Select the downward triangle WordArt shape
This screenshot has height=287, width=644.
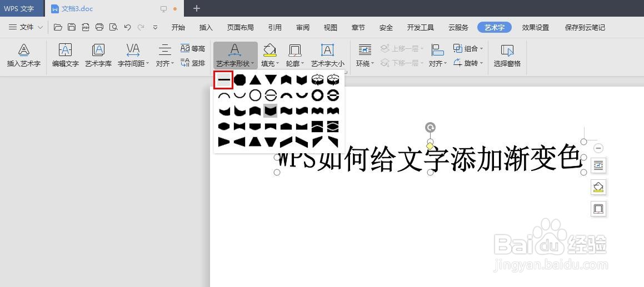271,79
